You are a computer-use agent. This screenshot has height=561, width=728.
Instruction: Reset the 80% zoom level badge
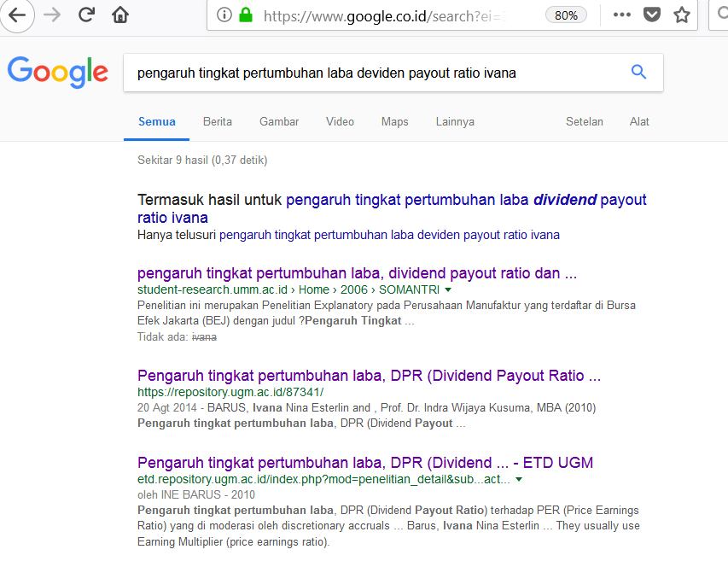[x=566, y=15]
